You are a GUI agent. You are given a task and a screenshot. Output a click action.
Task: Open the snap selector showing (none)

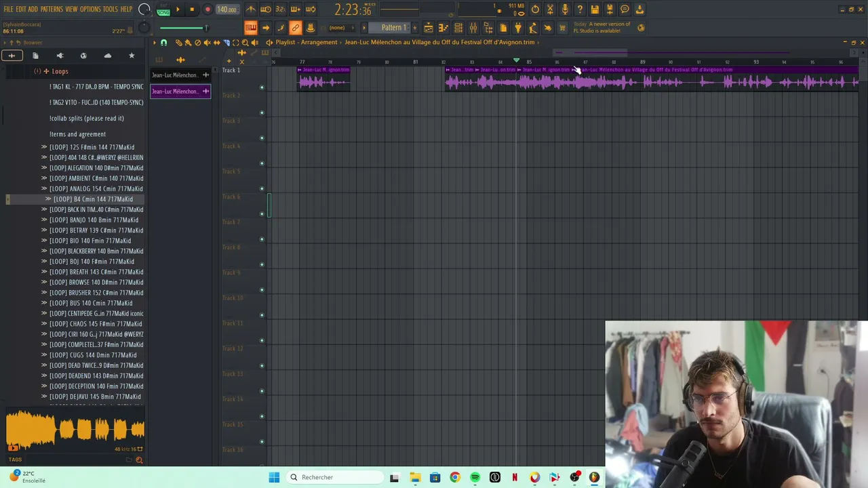[340, 28]
